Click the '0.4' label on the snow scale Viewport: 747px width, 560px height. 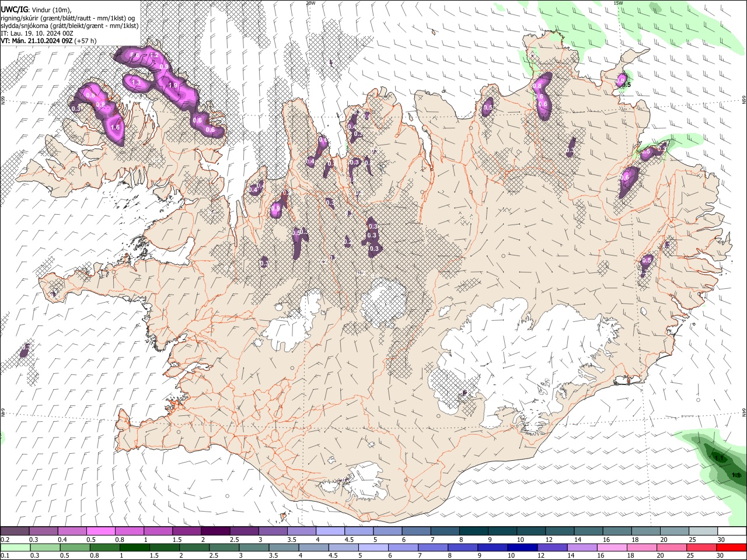pyautogui.click(x=63, y=540)
